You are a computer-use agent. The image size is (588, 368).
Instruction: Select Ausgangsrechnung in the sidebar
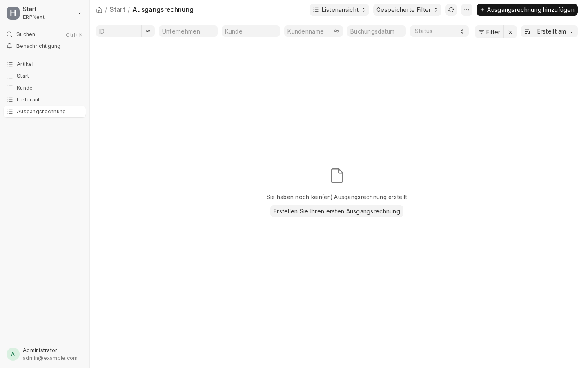[45, 112]
